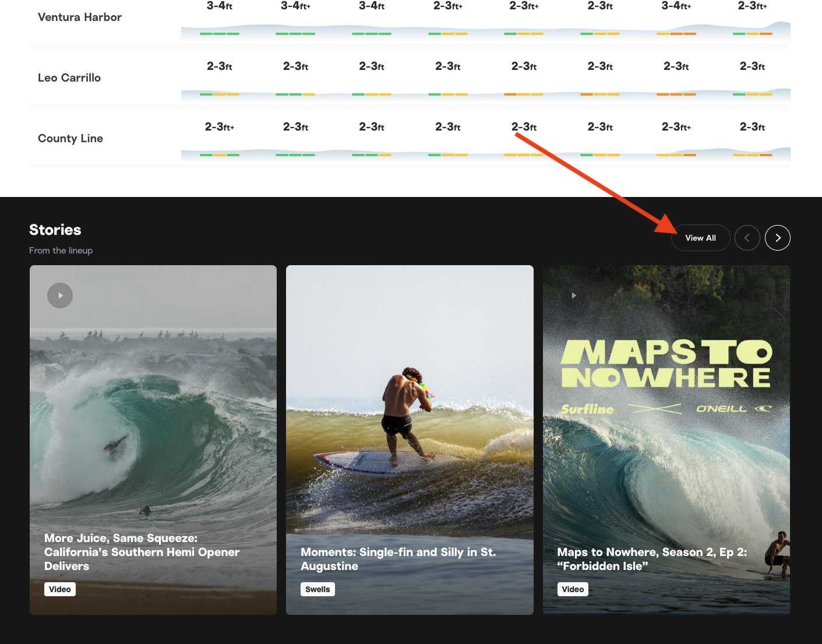
Task: Click the Swells tag on St. Augustine story
Action: pyautogui.click(x=317, y=589)
